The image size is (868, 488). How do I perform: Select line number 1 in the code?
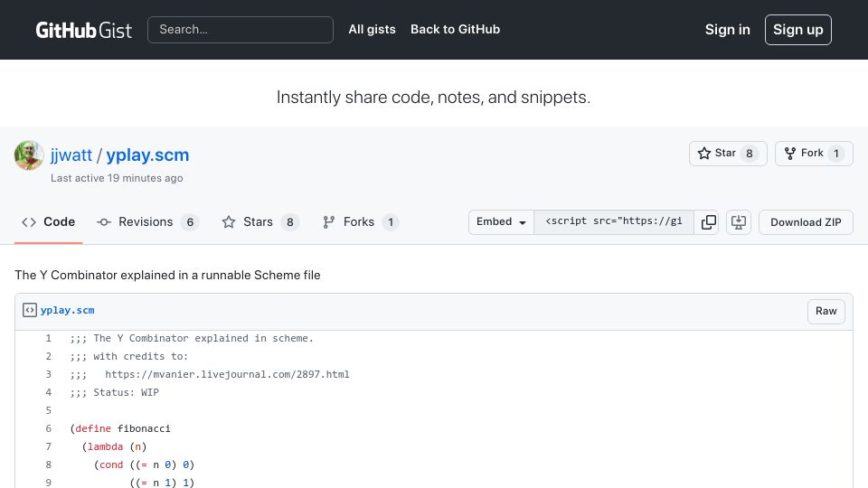tap(48, 338)
